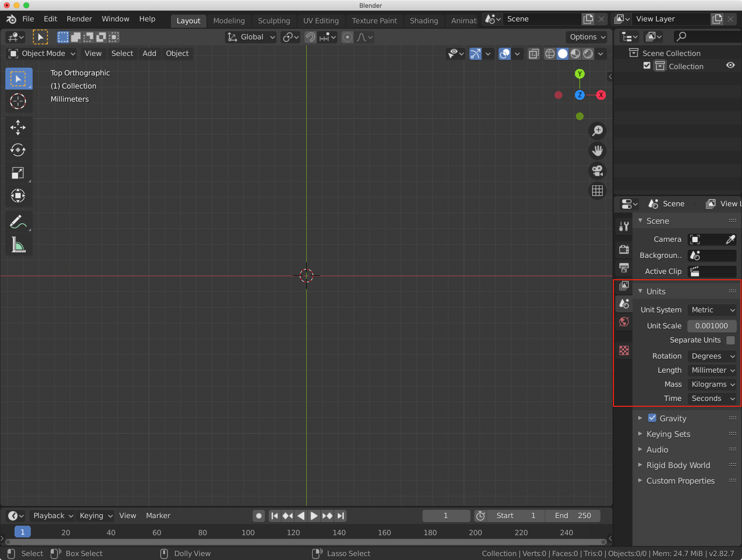
Task: Open the Render properties tab
Action: click(624, 249)
